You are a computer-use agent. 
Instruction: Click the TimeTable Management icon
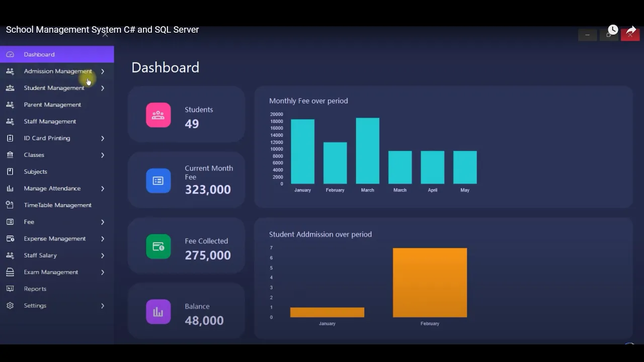coord(10,205)
